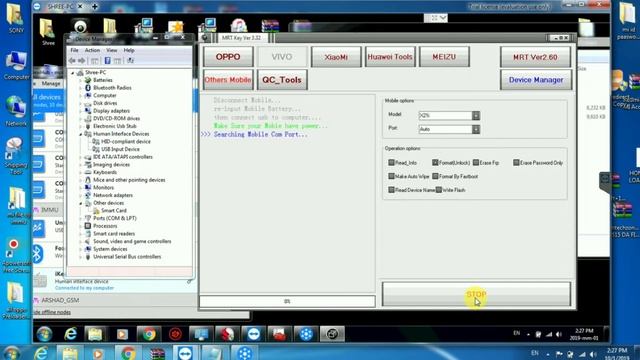
Task: Click MRT Ver2.60 button
Action: (535, 57)
